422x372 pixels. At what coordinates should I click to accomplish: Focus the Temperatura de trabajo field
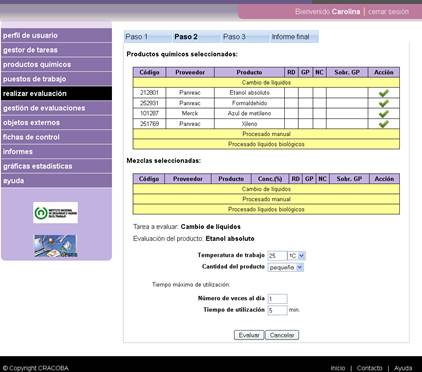pyautogui.click(x=277, y=256)
